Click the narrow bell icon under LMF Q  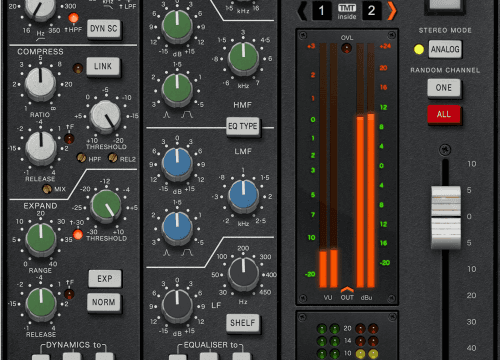coord(167,253)
